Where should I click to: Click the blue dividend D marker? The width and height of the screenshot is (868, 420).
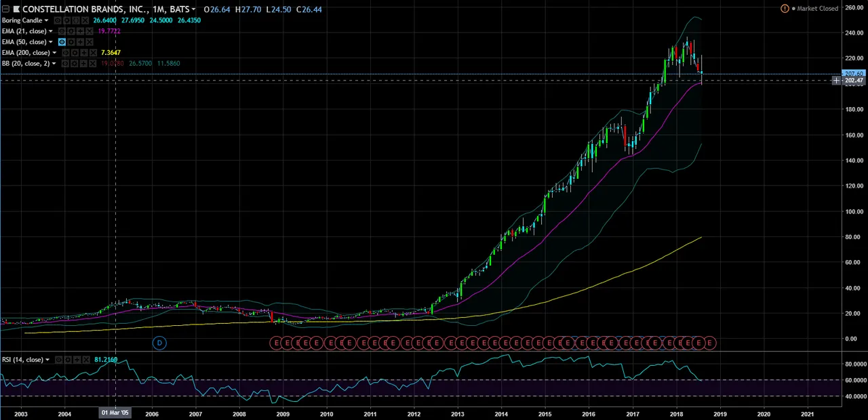click(x=159, y=343)
